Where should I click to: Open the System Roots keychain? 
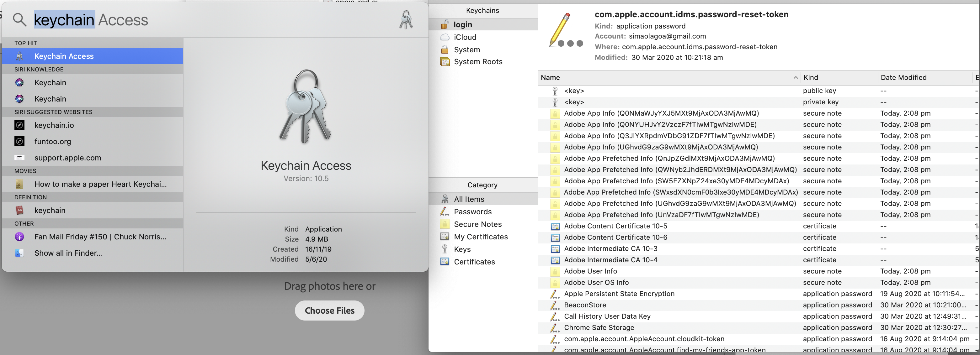coord(478,62)
